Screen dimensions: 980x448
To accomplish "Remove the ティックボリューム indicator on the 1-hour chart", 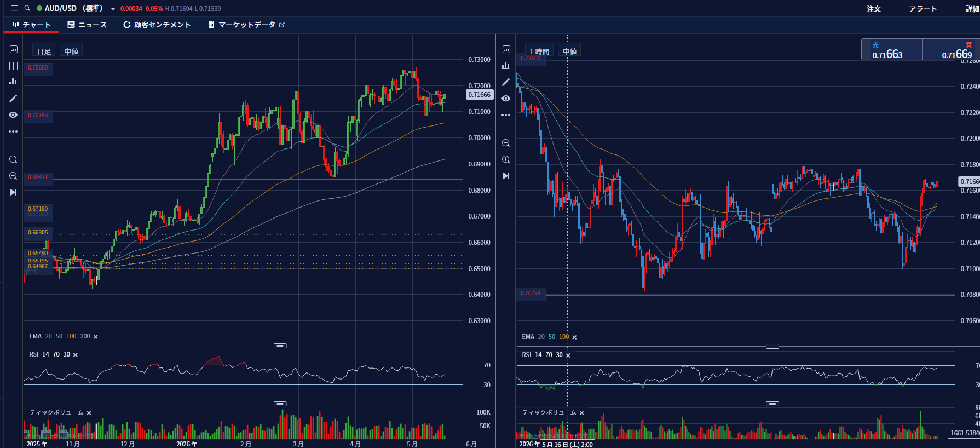I will click(582, 413).
